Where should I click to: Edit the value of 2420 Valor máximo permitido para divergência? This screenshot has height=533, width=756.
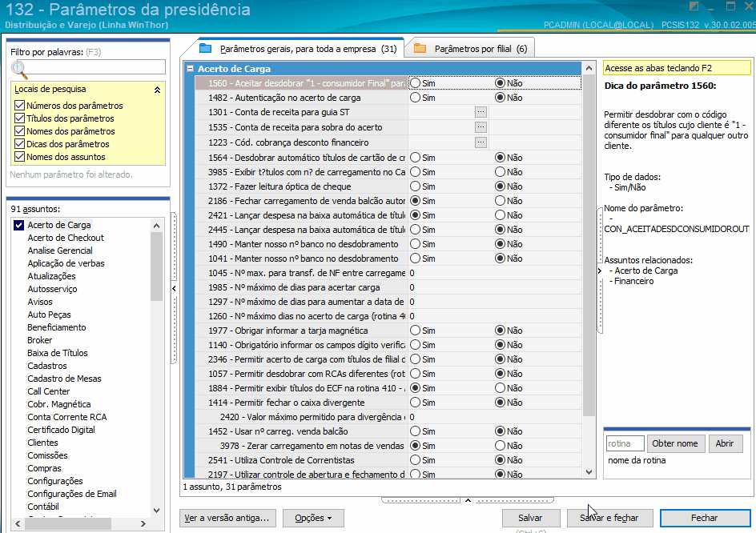(494, 417)
